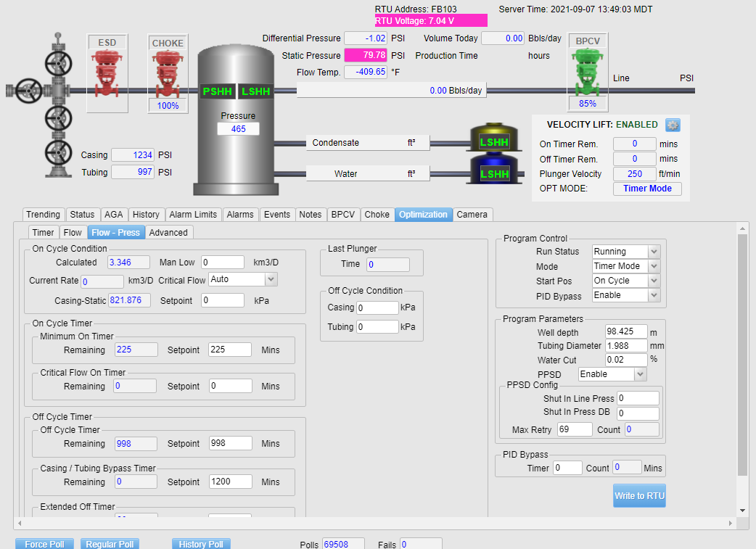The image size is (756, 549).
Task: Select the Timer sub-tab
Action: tap(43, 232)
